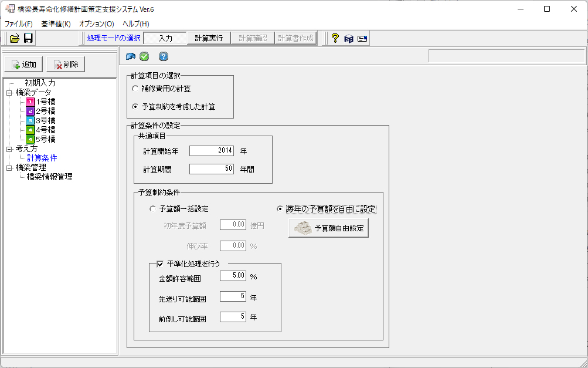Save data with the floppy disk icon
Viewport: 588px width, 368px height.
click(x=28, y=38)
